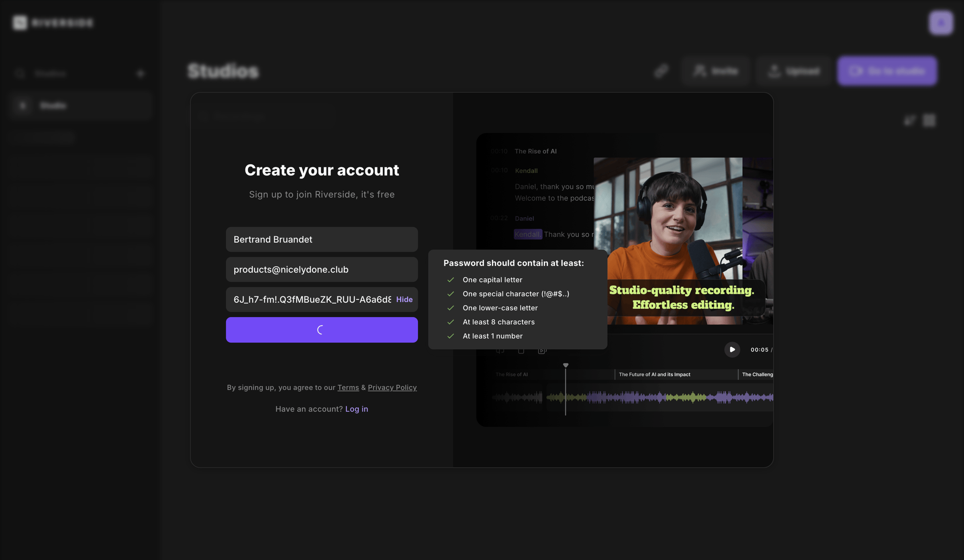
Task: Click the Riverside logo icon
Action: click(20, 22)
